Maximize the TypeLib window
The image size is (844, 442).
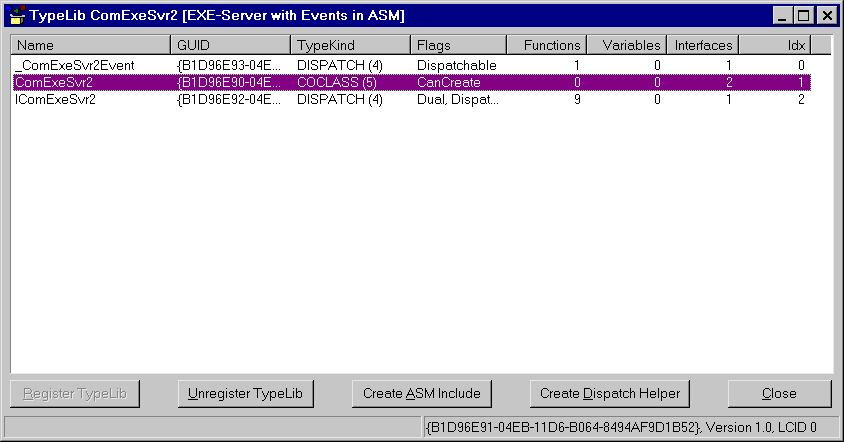(x=804, y=15)
